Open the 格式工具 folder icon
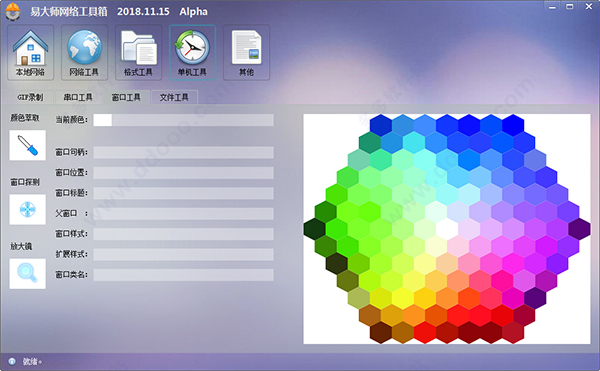Image resolution: width=600 pixels, height=371 pixels. coord(139,52)
